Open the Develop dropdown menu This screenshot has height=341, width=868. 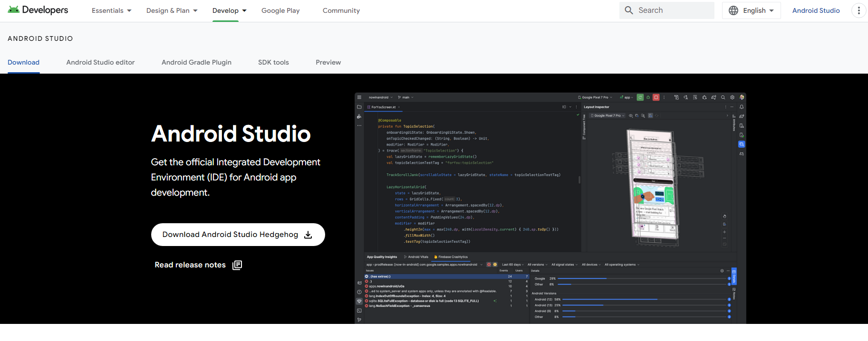229,10
